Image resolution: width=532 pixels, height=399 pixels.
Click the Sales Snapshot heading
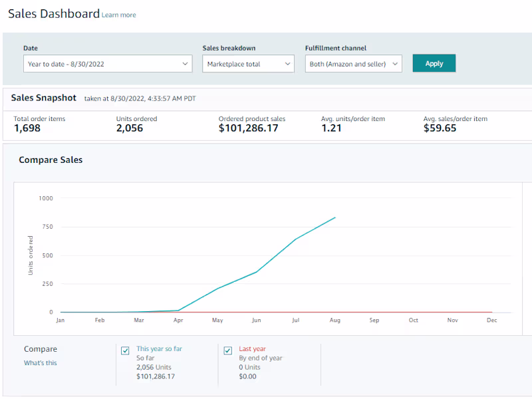pos(43,98)
